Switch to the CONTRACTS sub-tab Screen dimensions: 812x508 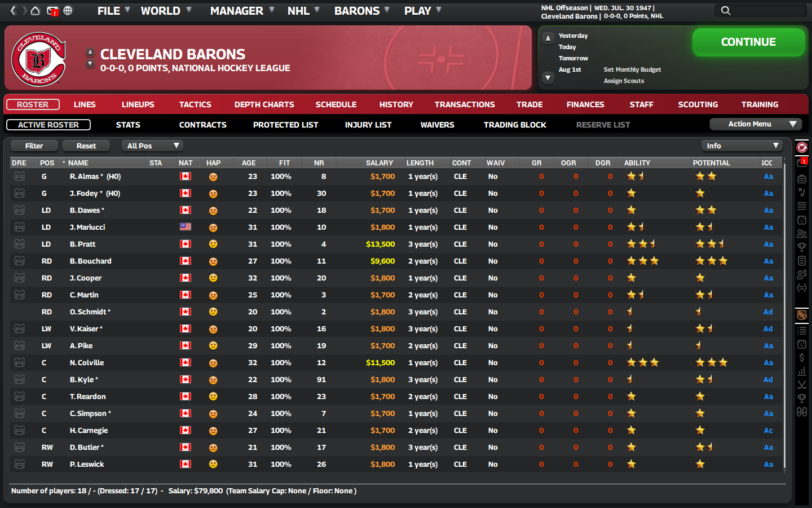[203, 125]
